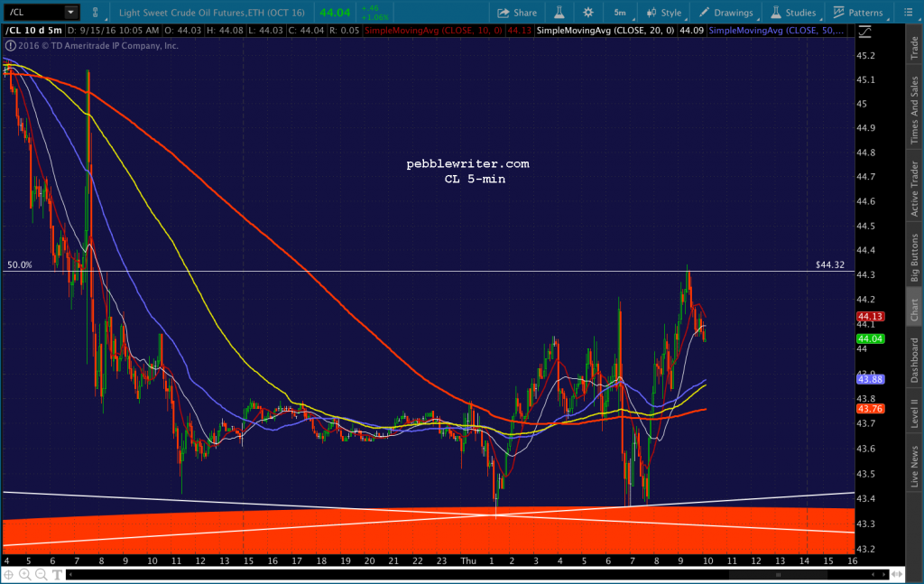Open chart settings gear icon
The height and width of the screenshot is (584, 924).
[588, 13]
